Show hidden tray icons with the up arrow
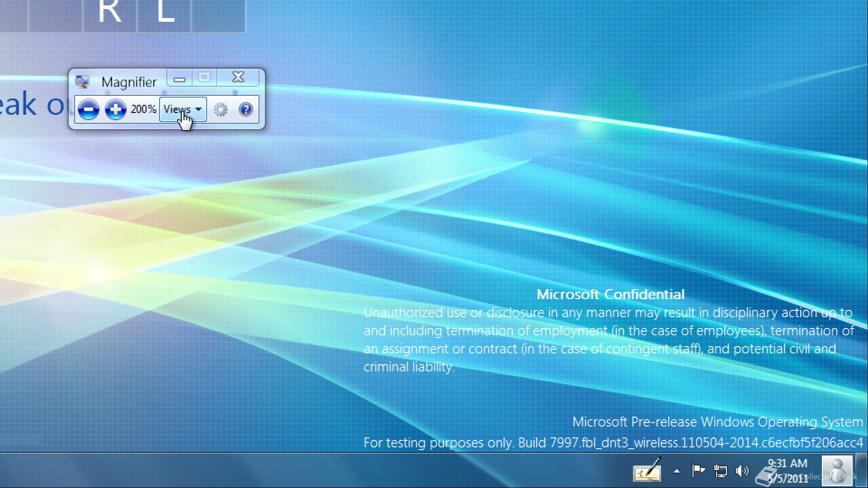Image resolution: width=868 pixels, height=488 pixels. click(676, 471)
